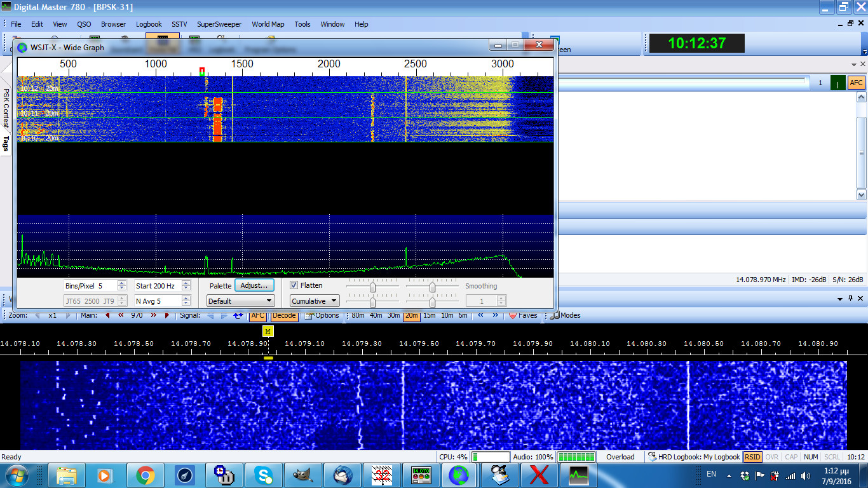
Task: Open the Options toolbar icon
Action: click(x=323, y=315)
